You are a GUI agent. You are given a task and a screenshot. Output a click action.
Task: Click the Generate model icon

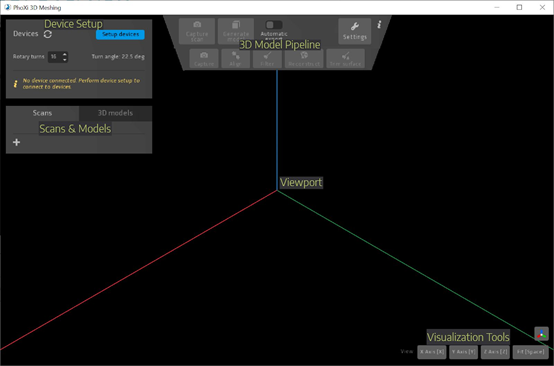tap(236, 24)
